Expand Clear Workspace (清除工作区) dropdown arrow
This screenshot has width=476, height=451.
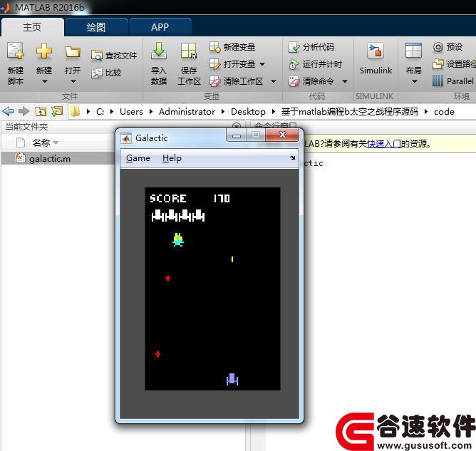tap(274, 81)
